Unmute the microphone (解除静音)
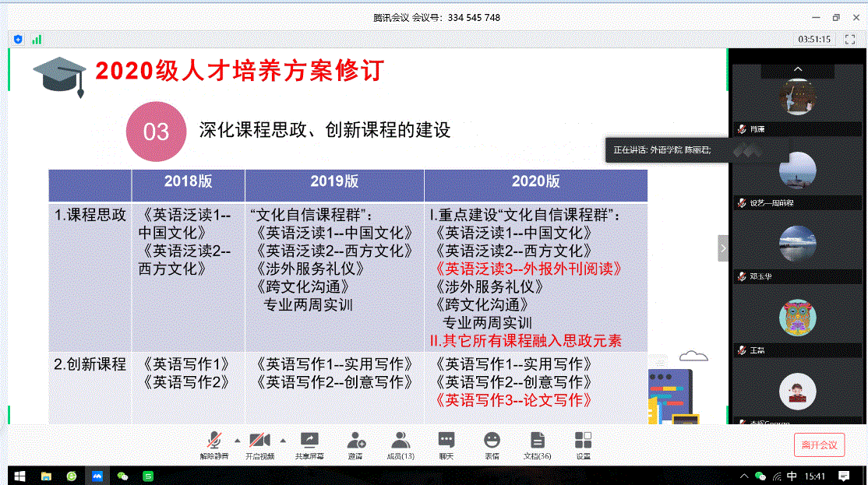This screenshot has width=868, height=485. [213, 441]
